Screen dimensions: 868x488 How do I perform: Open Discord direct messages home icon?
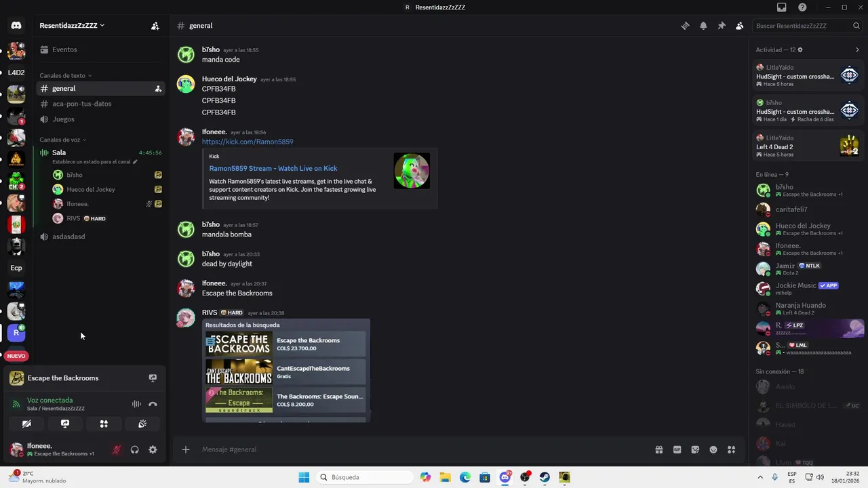point(16,26)
